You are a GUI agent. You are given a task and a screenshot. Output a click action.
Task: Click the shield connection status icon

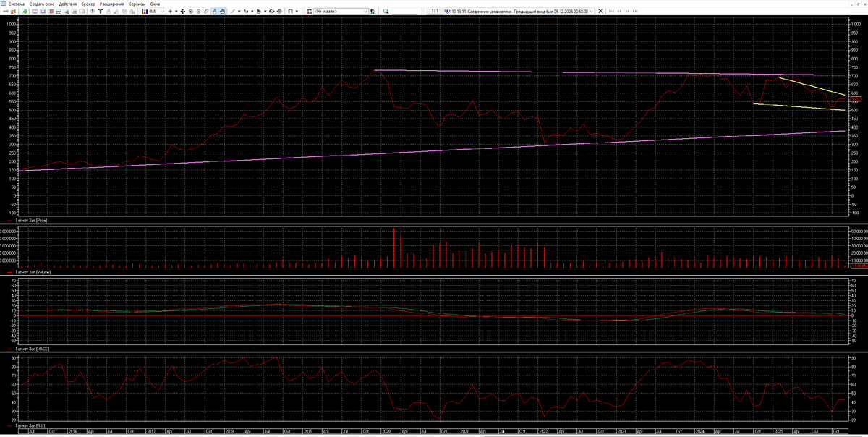[447, 12]
